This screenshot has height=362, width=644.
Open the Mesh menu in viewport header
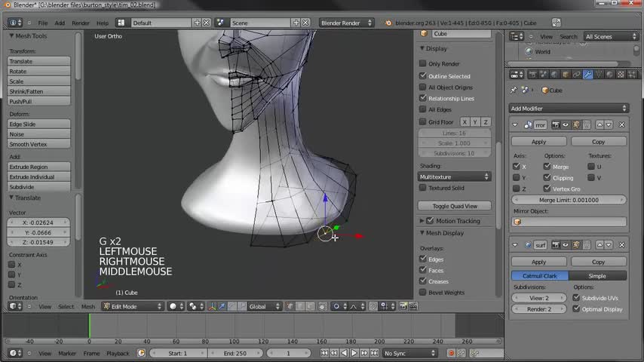click(88, 306)
